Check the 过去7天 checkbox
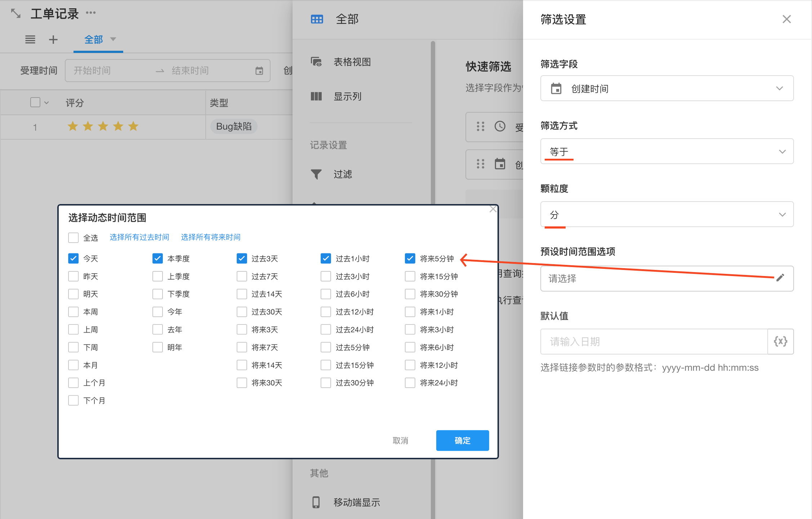 242,276
